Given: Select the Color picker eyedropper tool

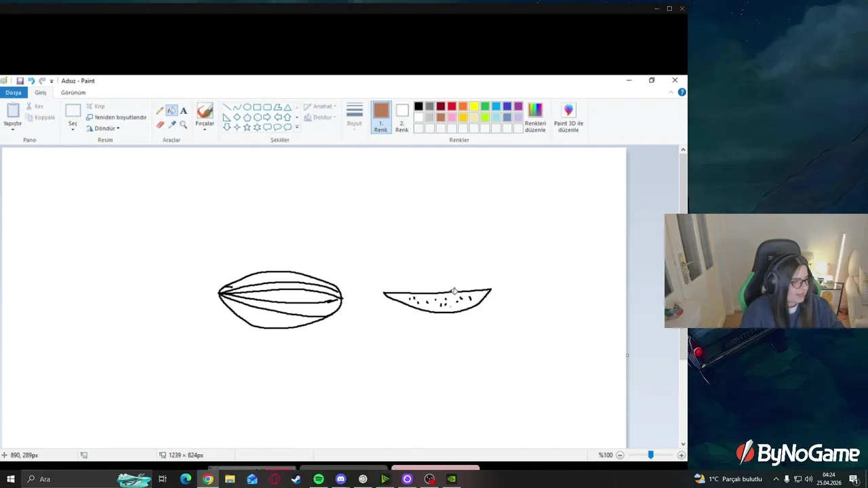Looking at the screenshot, I should click(172, 125).
